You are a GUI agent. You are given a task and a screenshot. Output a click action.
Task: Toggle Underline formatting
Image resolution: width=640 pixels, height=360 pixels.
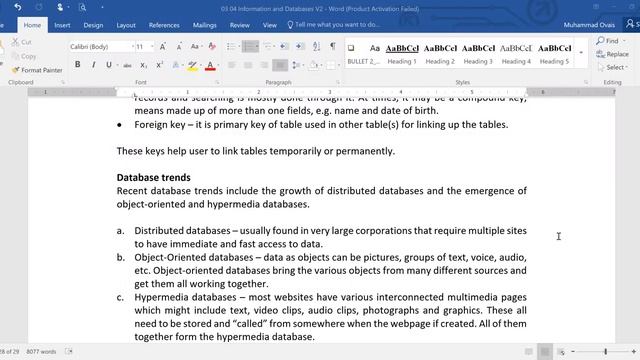pyautogui.click(x=109, y=64)
